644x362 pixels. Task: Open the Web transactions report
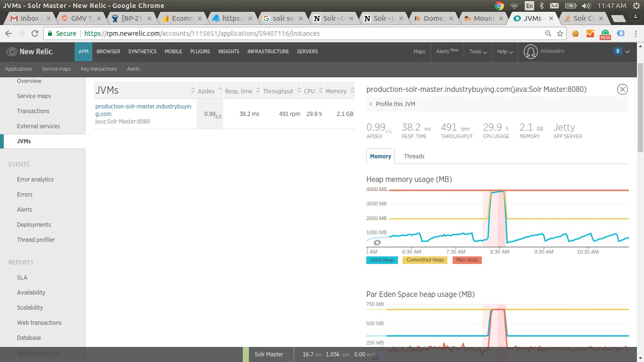39,323
